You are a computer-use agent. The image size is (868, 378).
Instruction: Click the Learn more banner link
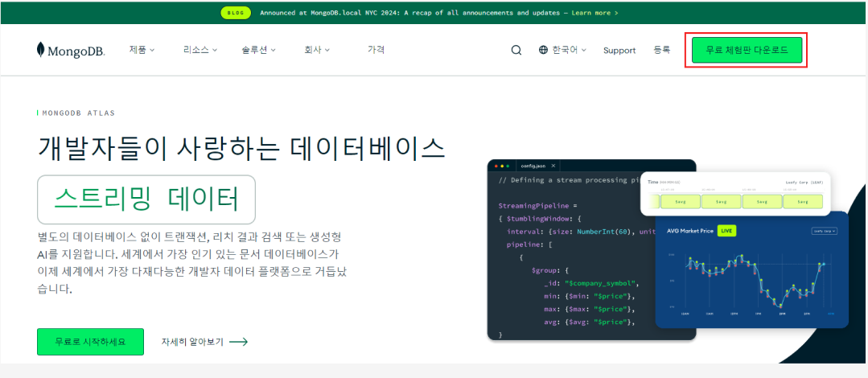coord(595,12)
